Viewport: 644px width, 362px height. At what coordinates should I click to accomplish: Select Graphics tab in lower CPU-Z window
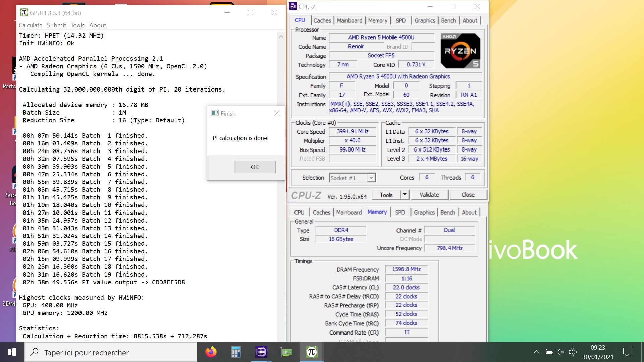424,213
